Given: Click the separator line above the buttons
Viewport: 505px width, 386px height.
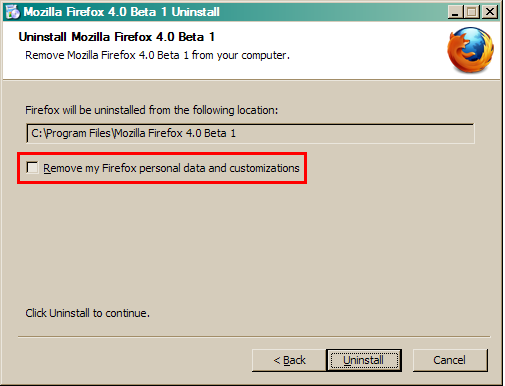Looking at the screenshot, I should tap(254, 337).
